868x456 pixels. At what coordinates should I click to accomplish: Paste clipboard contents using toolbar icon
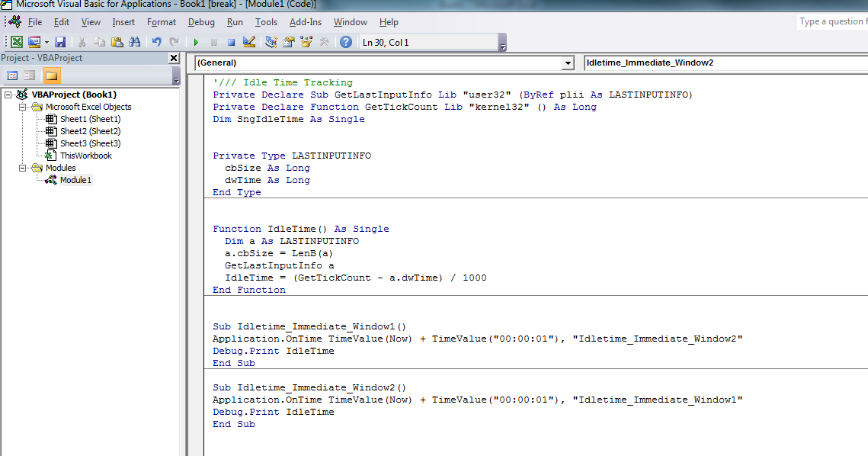pyautogui.click(x=117, y=42)
